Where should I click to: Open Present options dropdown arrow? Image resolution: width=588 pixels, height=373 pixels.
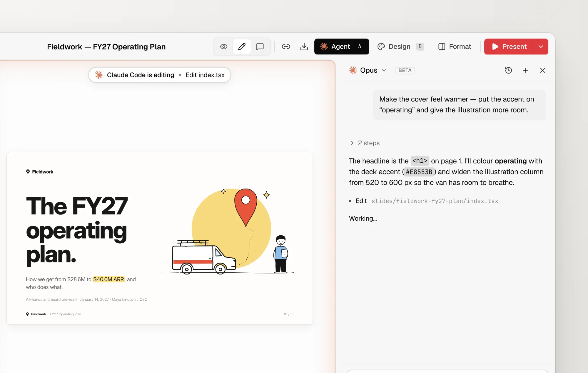point(541,46)
